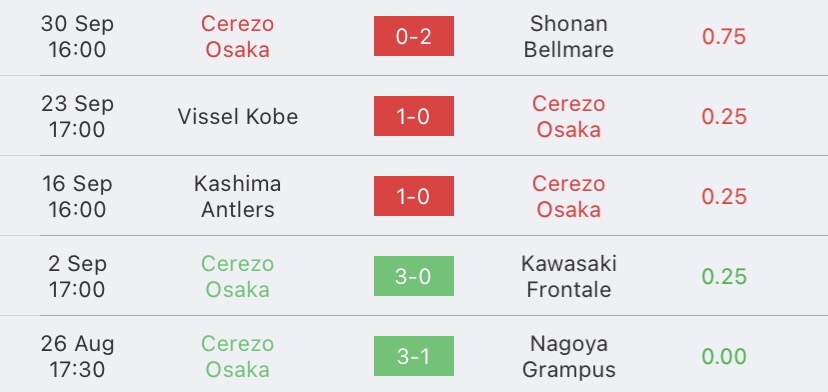
Task: Open the Vissel Kobe 1-0 score badge
Action: tap(413, 116)
